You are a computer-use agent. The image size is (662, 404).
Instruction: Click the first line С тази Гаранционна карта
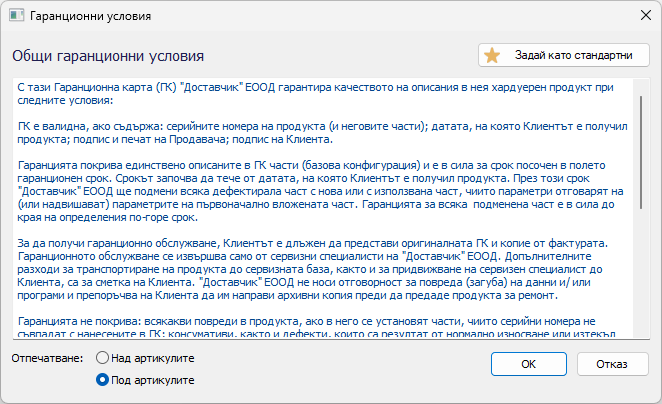315,87
